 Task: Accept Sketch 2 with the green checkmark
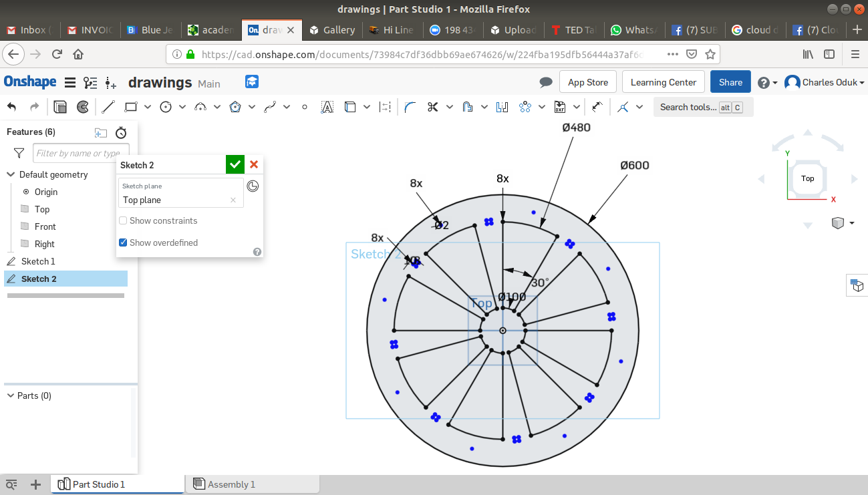coord(235,164)
